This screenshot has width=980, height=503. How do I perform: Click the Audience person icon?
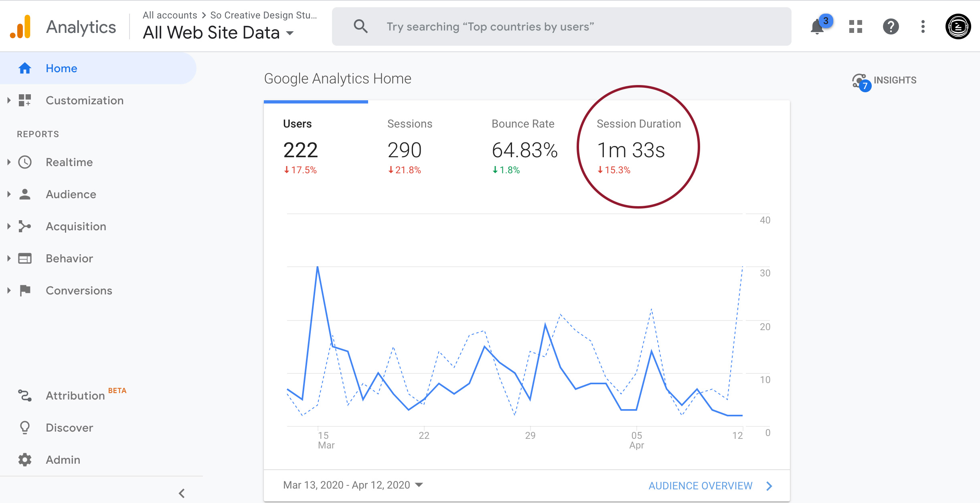(x=25, y=194)
